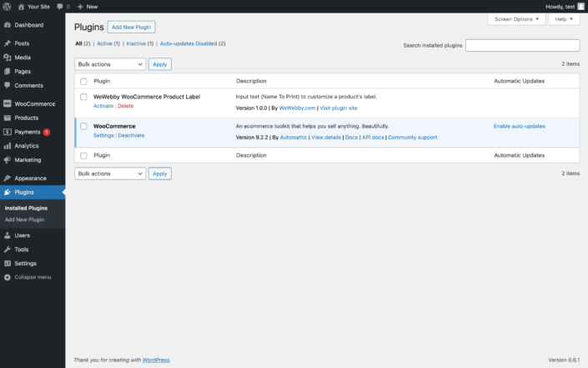Toggle the select-all checkbox in table header

83,82
